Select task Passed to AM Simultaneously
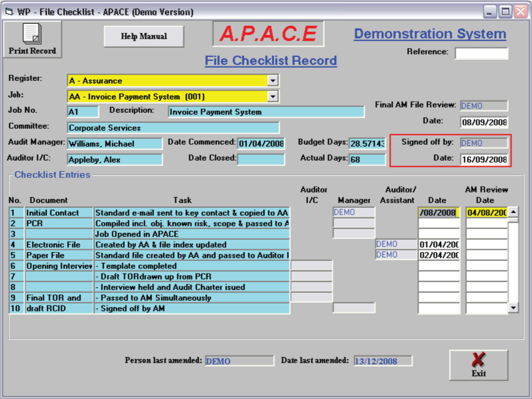 192,298
